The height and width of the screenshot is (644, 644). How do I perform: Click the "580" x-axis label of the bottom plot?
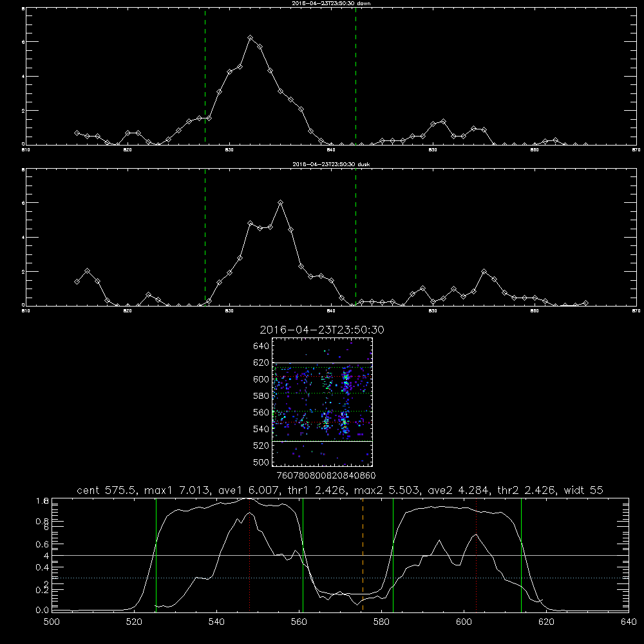click(381, 622)
